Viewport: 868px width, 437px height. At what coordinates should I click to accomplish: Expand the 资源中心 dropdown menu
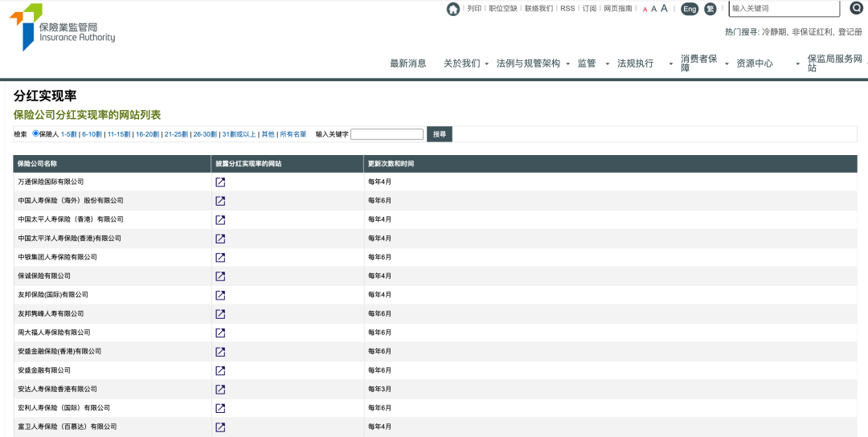tap(758, 63)
